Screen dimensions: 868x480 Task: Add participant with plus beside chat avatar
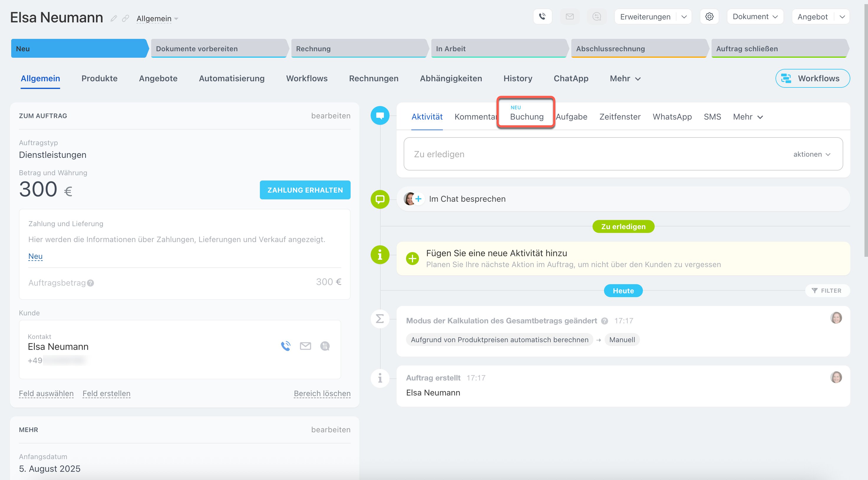[418, 199]
